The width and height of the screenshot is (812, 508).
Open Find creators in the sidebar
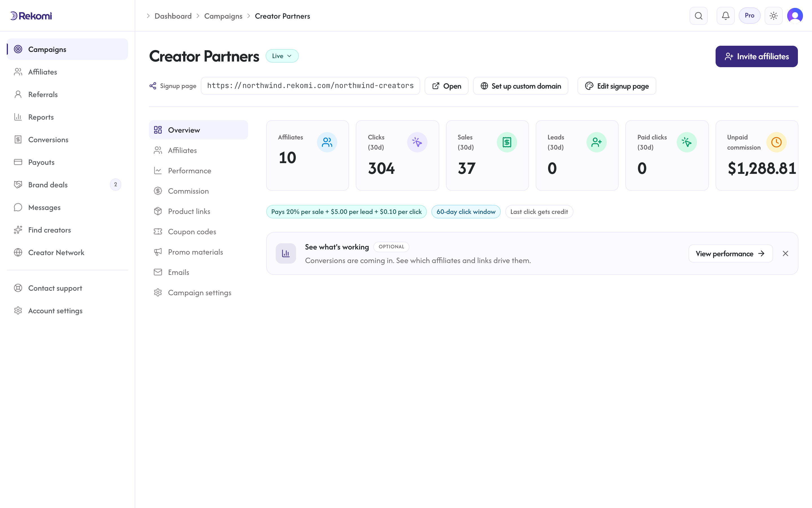(67, 230)
